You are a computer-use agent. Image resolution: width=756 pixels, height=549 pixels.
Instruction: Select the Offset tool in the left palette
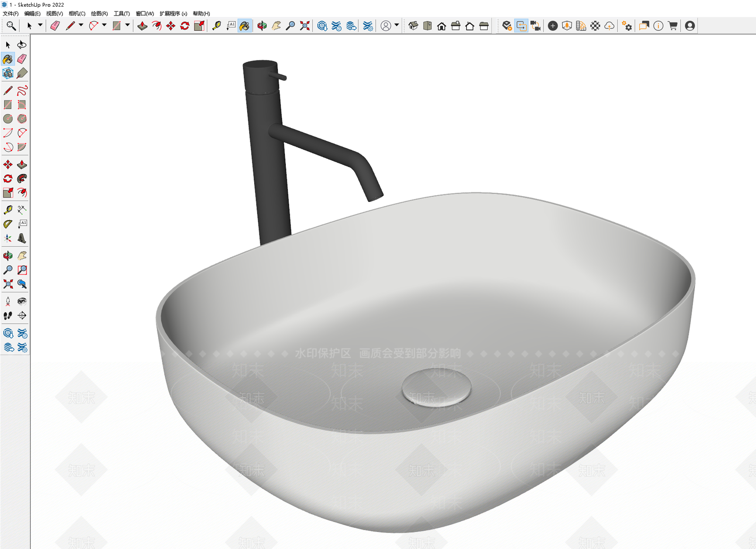click(x=22, y=193)
